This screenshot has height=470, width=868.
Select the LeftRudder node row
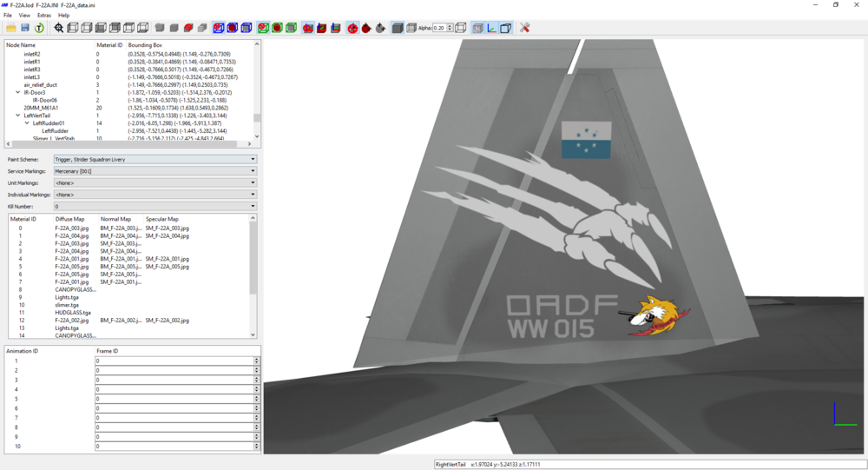(x=129, y=131)
